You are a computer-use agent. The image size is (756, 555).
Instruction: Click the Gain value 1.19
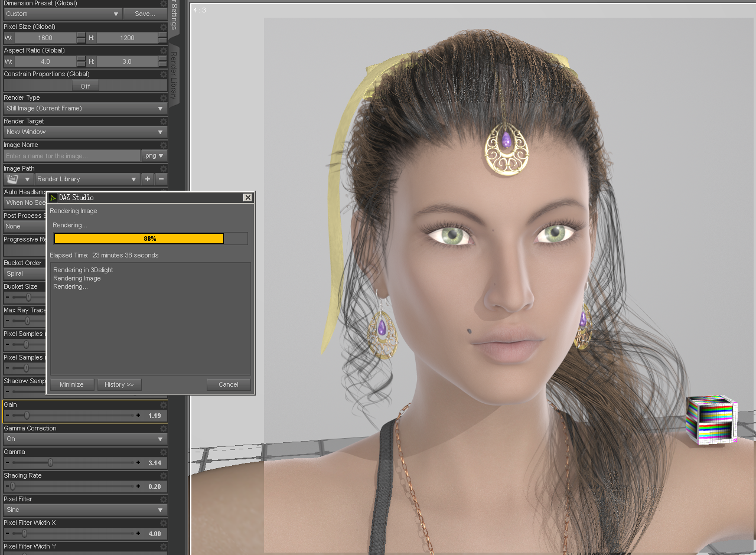tap(155, 416)
